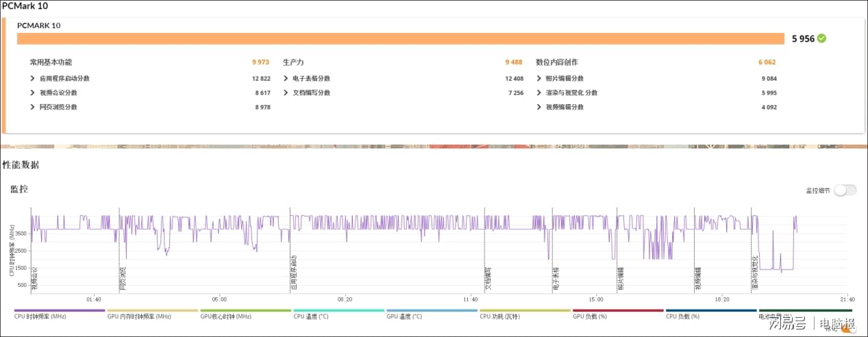The image size is (868, 337).
Task: Click the value 5 995
Action: [x=768, y=92]
